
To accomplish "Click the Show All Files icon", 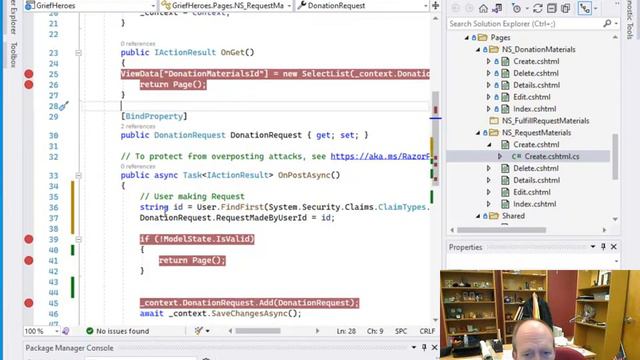I will click(x=566, y=8).
